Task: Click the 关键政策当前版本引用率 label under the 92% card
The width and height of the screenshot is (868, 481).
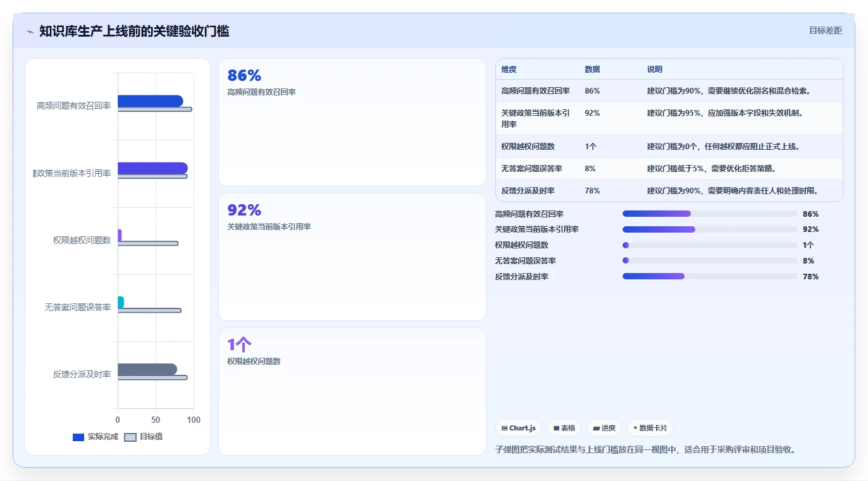Action: click(x=269, y=227)
